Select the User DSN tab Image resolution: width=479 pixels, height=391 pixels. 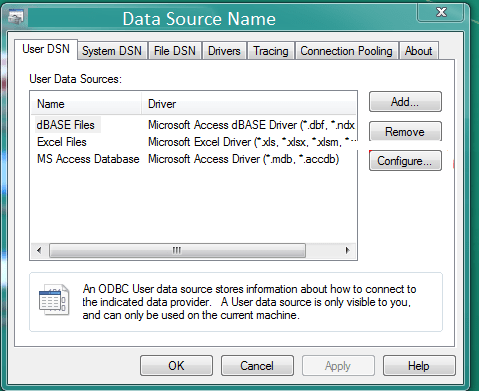click(46, 49)
